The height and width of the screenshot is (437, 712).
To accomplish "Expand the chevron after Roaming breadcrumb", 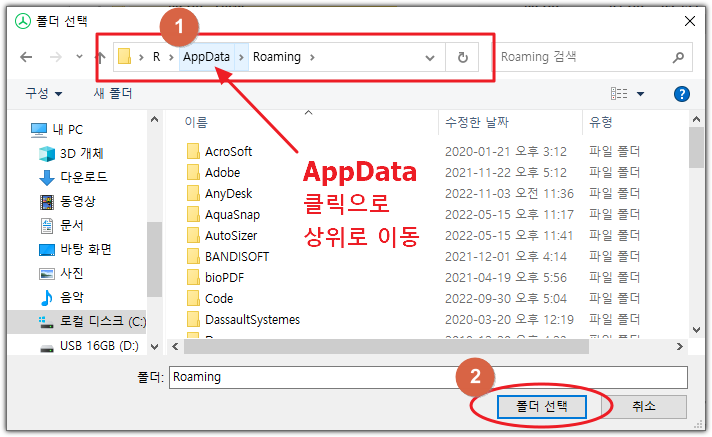I will click(312, 57).
